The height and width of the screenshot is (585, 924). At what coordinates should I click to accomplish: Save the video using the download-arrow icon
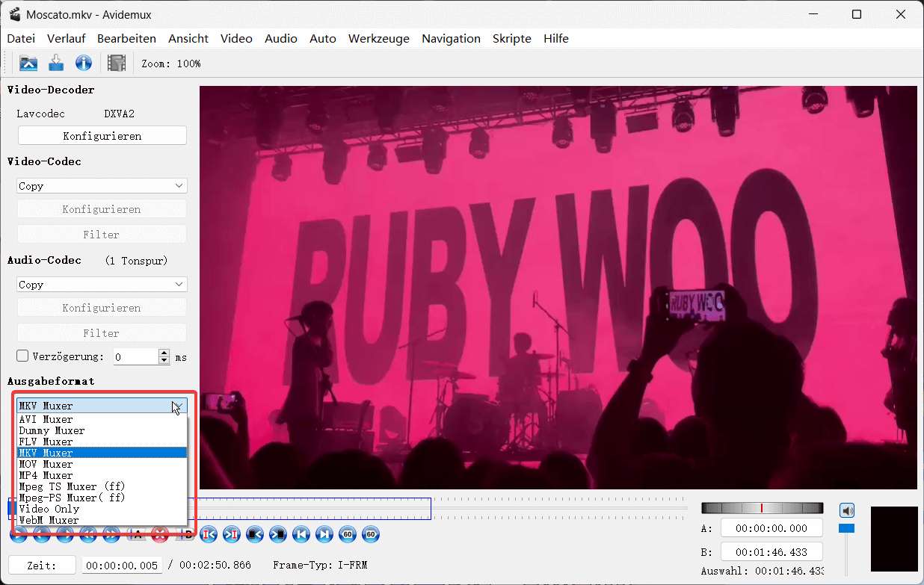tap(56, 64)
